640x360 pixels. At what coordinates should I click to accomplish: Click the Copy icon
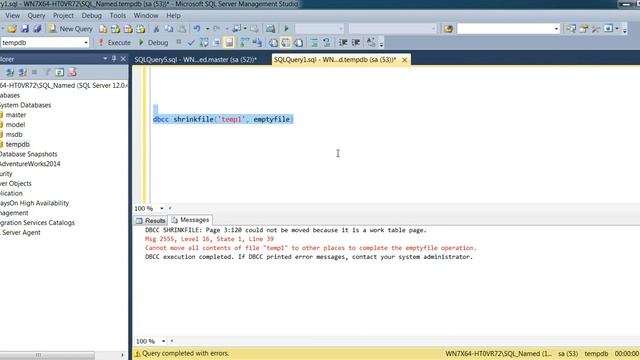pos(169,29)
